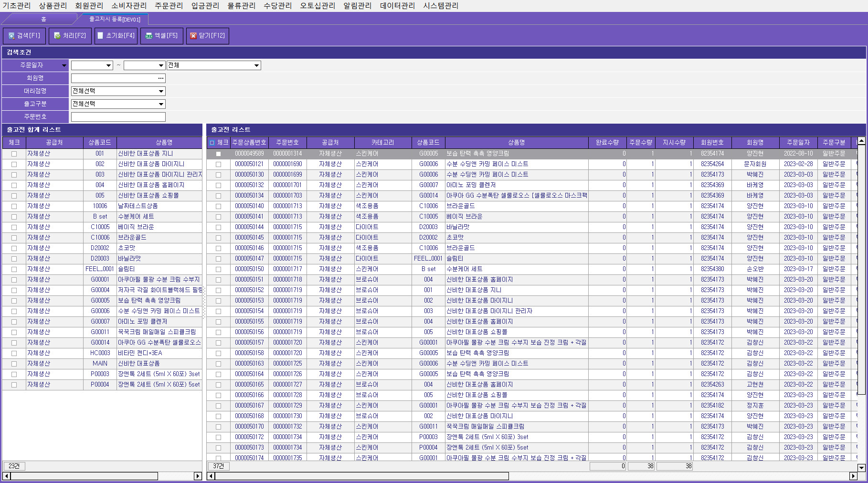The width and height of the screenshot is (868, 483).
Task: Check row with order item 0000050121
Action: coord(218,164)
